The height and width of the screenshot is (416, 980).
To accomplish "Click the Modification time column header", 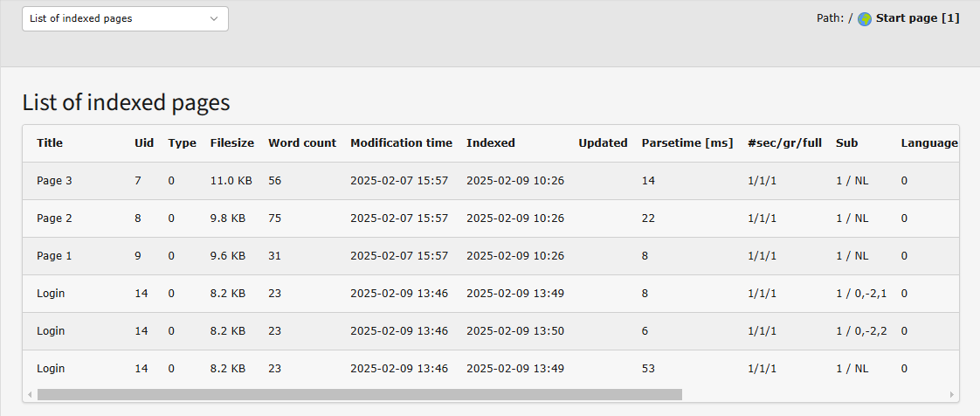I will 401,142.
